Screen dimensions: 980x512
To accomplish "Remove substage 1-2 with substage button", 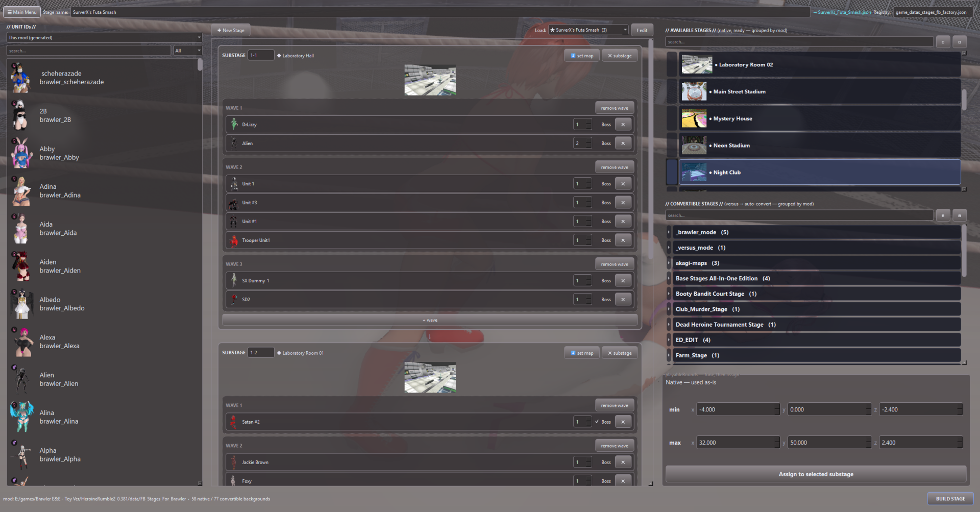I will (620, 353).
